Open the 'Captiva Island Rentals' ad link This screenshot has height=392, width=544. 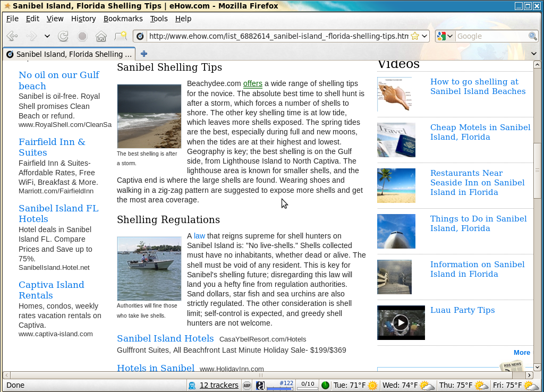pyautogui.click(x=52, y=290)
